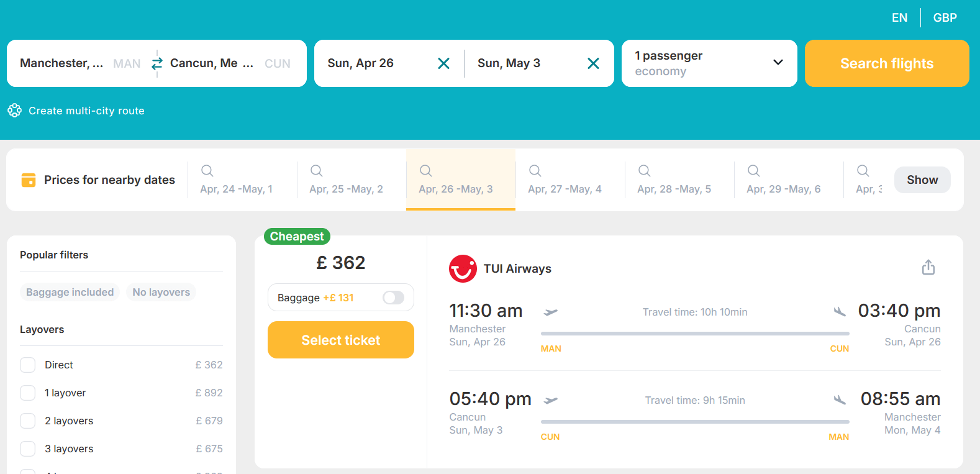Open the GBP currency selector
The height and width of the screenshot is (474, 980).
945,18
